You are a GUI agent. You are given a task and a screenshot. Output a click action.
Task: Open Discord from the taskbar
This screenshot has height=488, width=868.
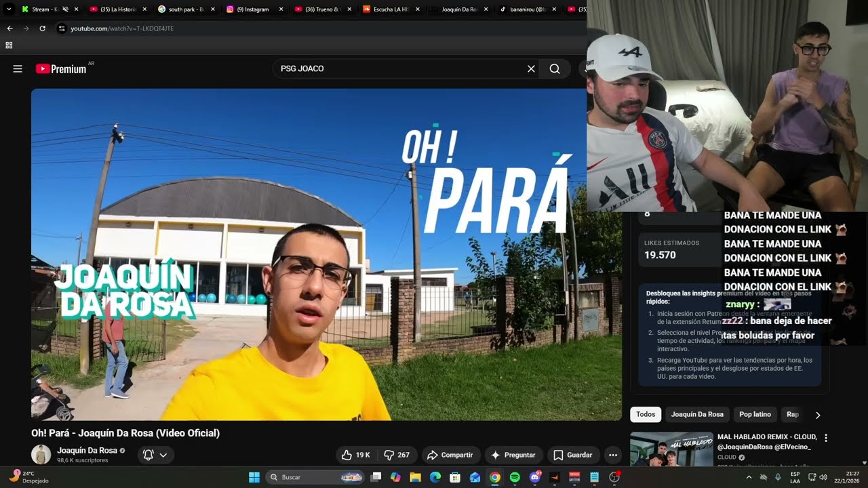coord(534,477)
